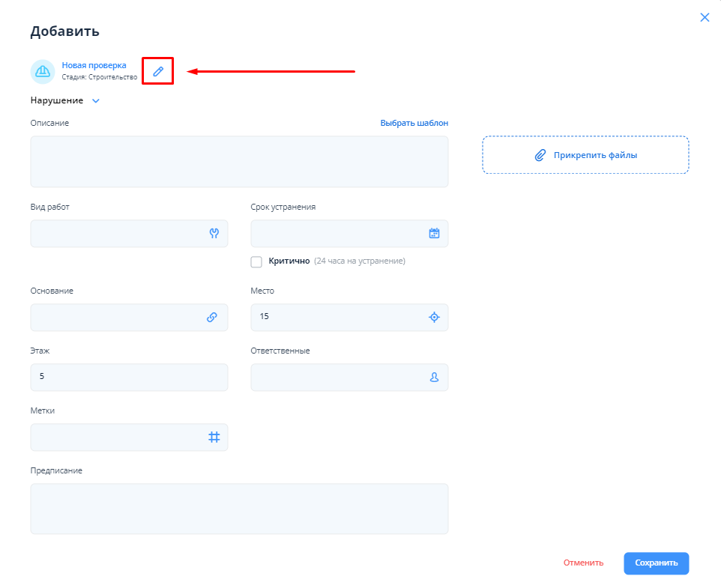Enable the Критично checkbox
721x588 pixels.
(256, 261)
